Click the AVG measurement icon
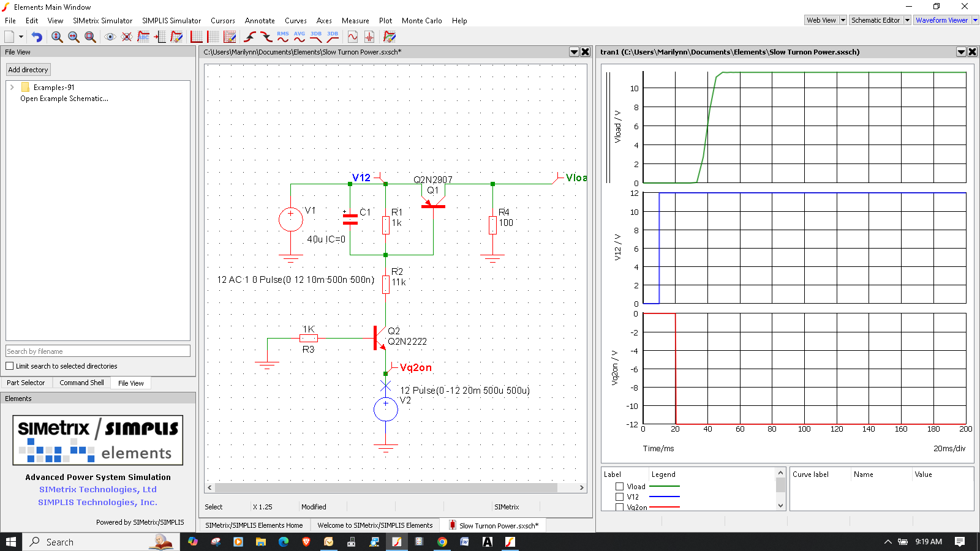Image resolution: width=980 pixels, height=551 pixels. click(300, 37)
